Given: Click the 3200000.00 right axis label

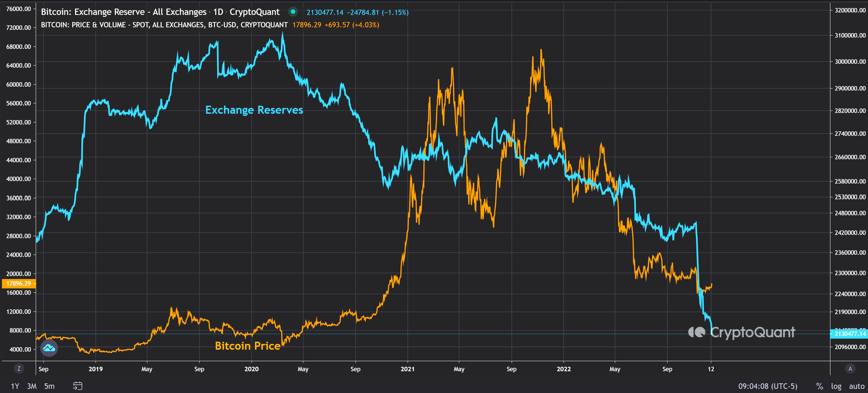Looking at the screenshot, I should [x=850, y=10].
